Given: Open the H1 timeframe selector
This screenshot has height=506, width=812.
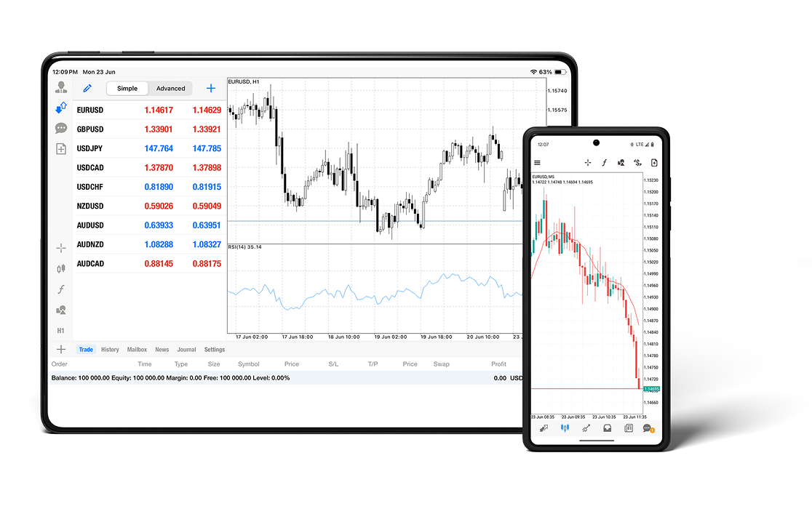Looking at the screenshot, I should pos(61,331).
